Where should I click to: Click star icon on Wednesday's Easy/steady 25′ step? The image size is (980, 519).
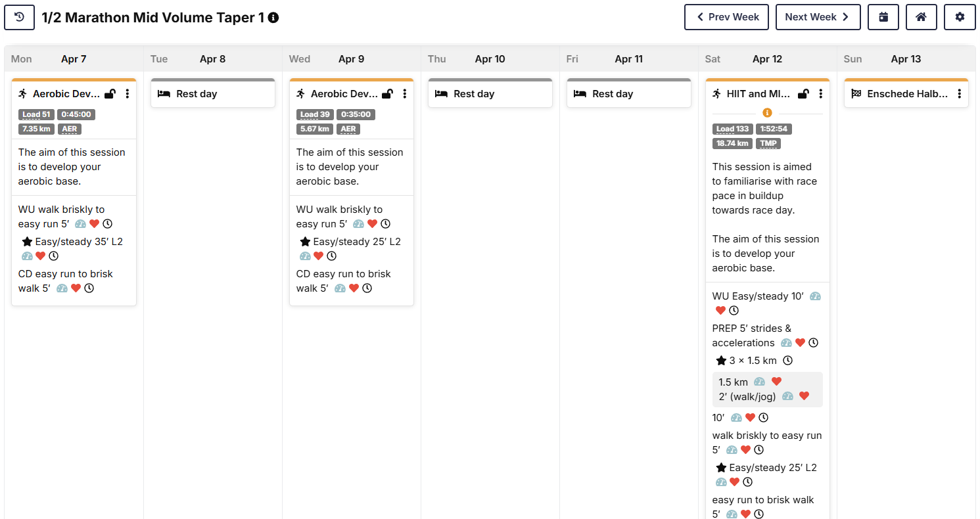[305, 242]
